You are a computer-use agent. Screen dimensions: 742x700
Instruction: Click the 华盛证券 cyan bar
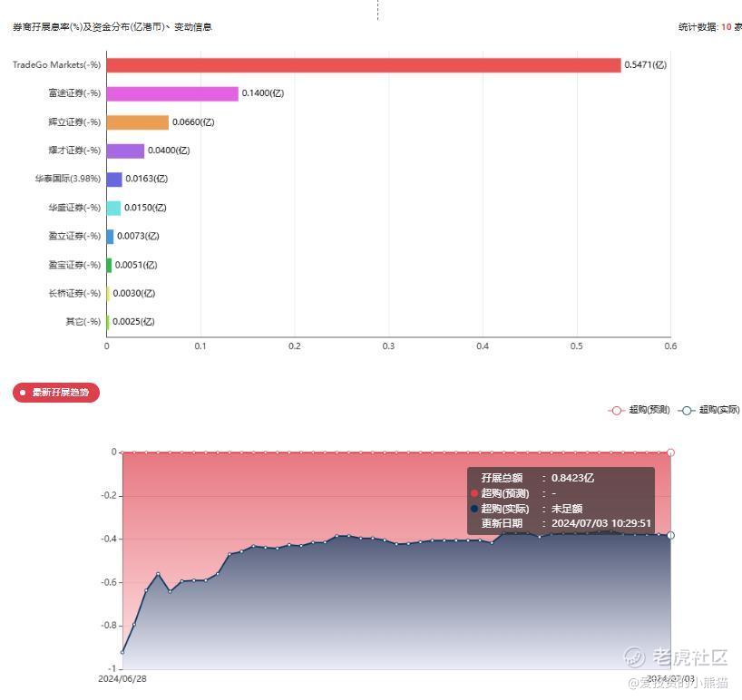pyautogui.click(x=113, y=209)
